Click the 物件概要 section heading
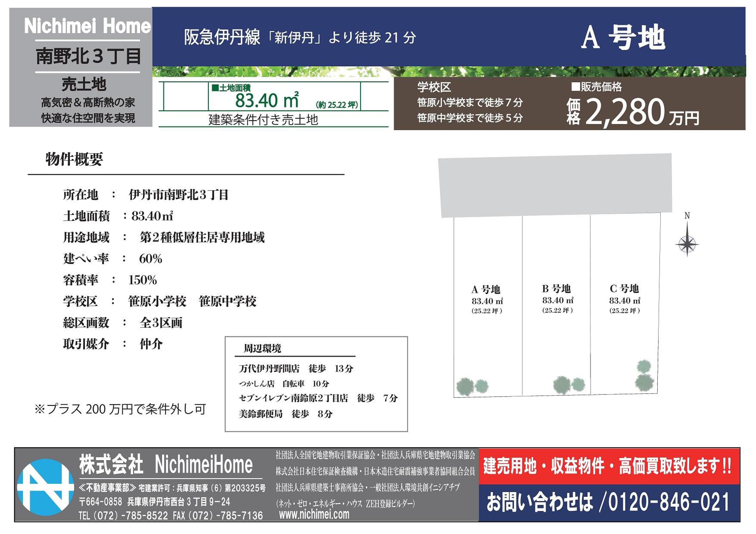The width and height of the screenshot is (756, 534). pyautogui.click(x=74, y=159)
